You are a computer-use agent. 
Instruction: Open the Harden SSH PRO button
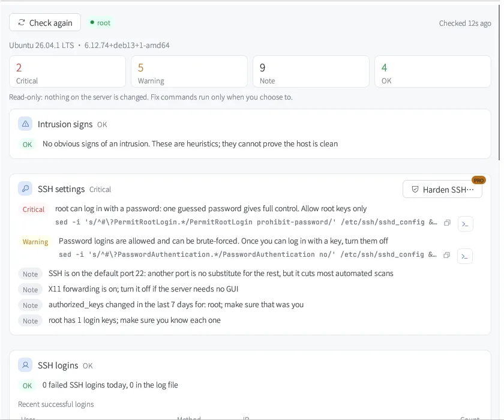442,189
